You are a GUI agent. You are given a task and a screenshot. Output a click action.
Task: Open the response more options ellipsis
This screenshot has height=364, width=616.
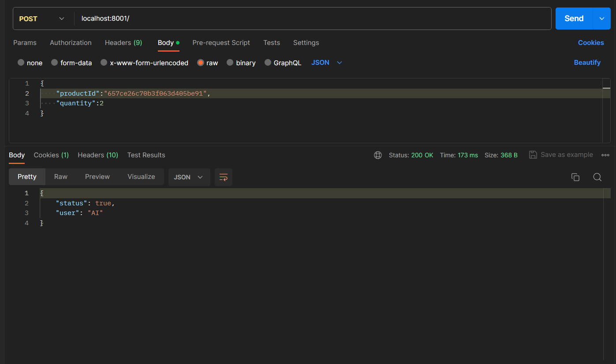pyautogui.click(x=605, y=155)
